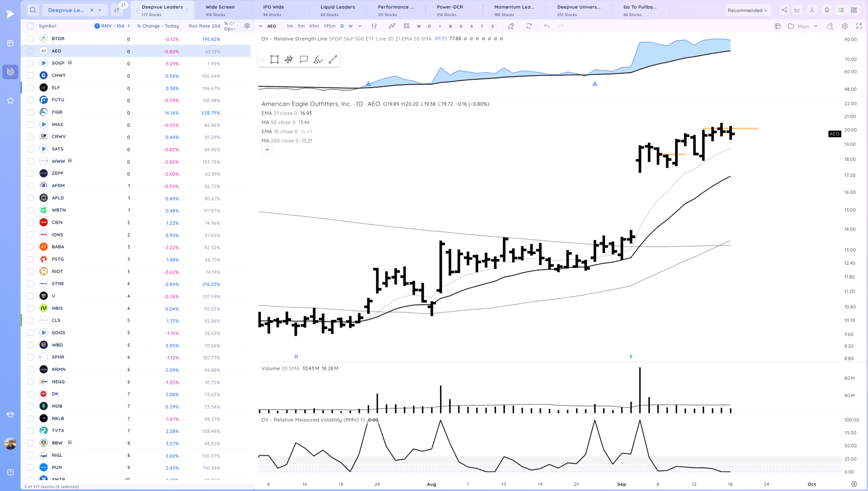The image size is (868, 491).
Task: Expand the Main layout folder dropdown
Action: (x=803, y=26)
